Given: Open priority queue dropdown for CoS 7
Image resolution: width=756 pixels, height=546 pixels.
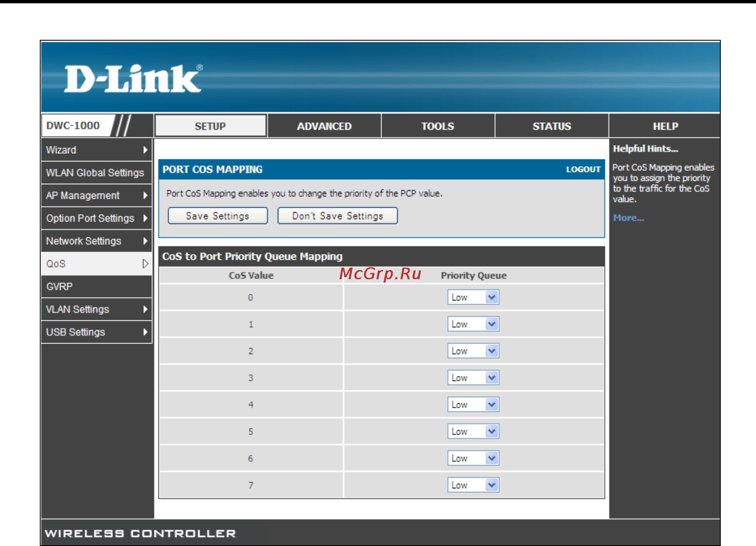Looking at the screenshot, I should pos(473,485).
